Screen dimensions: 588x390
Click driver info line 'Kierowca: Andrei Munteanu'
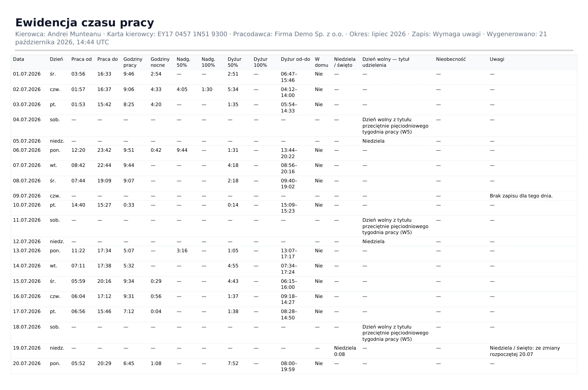tap(58, 34)
